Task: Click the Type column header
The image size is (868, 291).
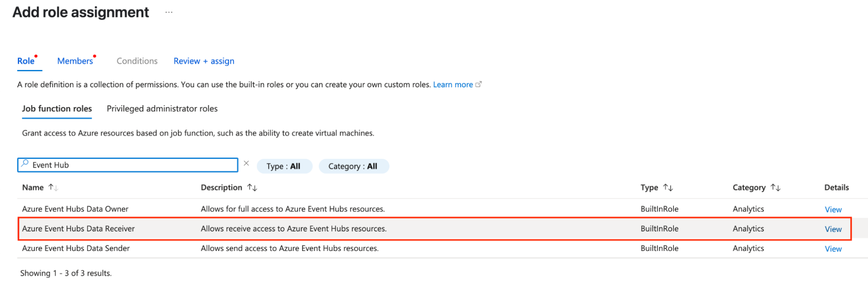Action: point(649,188)
